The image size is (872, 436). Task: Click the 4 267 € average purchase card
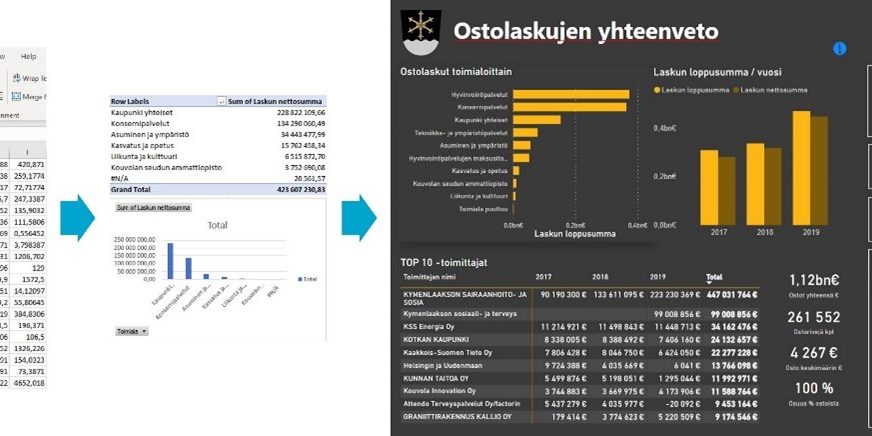point(813,358)
